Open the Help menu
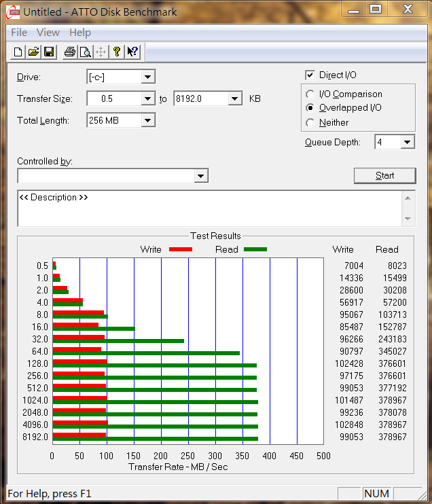This screenshot has height=504, width=432. coord(80,33)
